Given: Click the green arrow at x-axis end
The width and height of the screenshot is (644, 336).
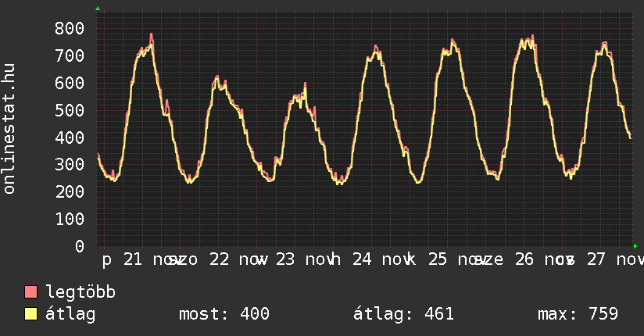Looking at the screenshot, I should (x=635, y=246).
